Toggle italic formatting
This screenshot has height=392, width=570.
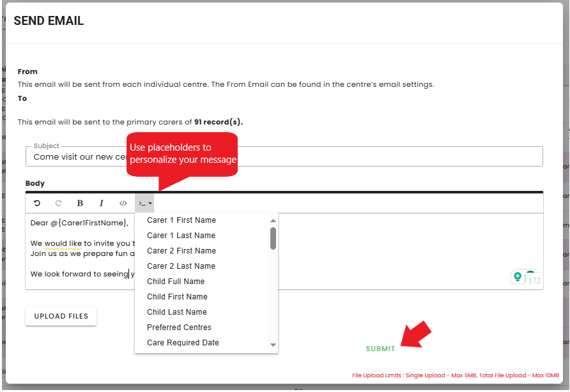[x=102, y=203]
